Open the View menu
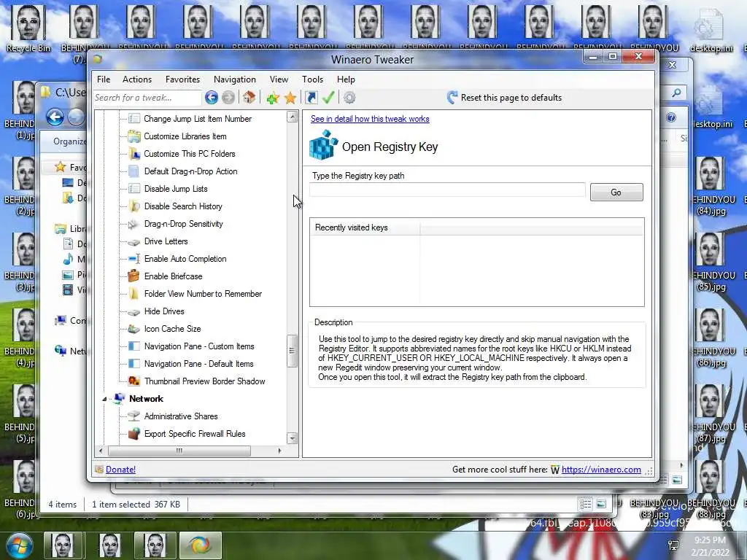The image size is (747, 560). coord(279,79)
